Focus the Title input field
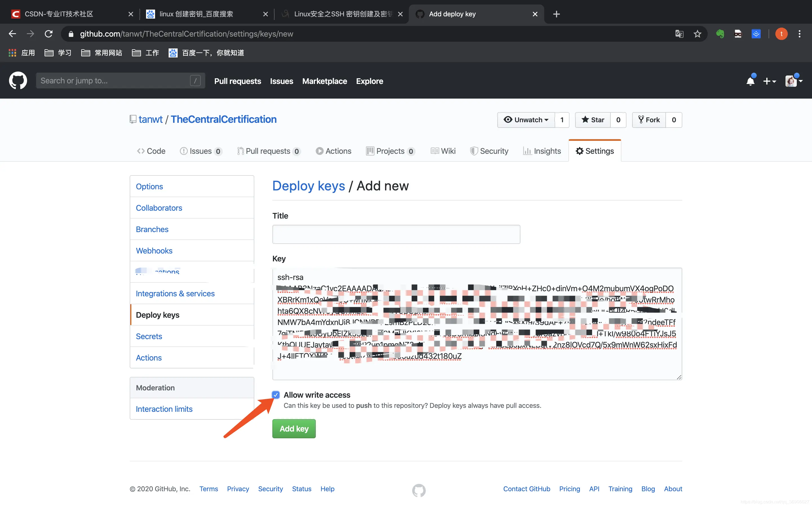Viewport: 812px width, 507px height. 396,234
